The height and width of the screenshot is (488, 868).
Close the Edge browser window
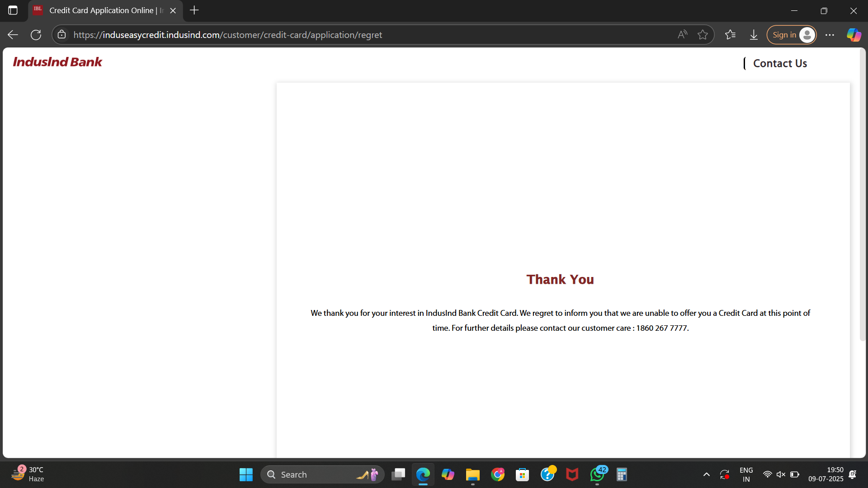click(x=854, y=10)
